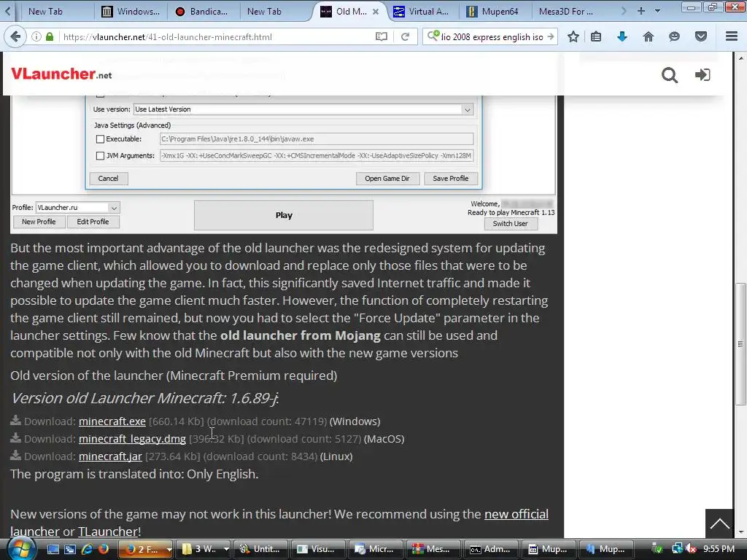Click the Save Profile button
Image resolution: width=747 pixels, height=560 pixels.
point(451,179)
